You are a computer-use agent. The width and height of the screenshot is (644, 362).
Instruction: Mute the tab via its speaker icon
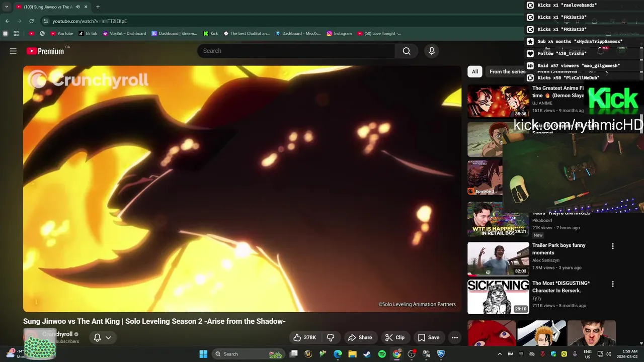click(x=77, y=7)
